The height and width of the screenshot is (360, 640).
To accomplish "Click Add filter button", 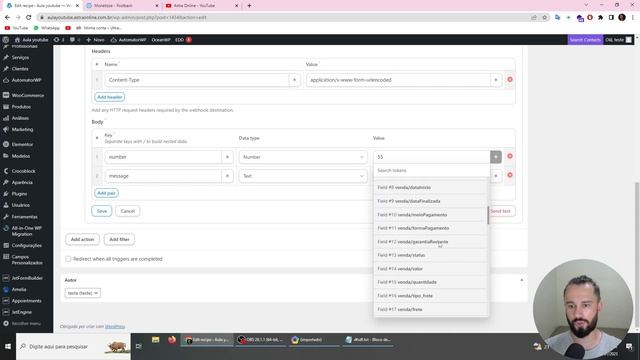I will [119, 239].
